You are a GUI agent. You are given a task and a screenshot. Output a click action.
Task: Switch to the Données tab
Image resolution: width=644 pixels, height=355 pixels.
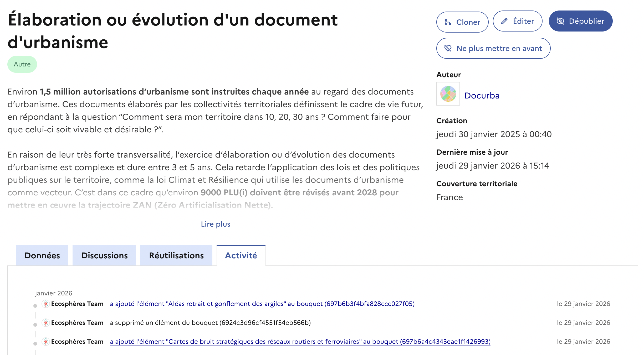[42, 255]
